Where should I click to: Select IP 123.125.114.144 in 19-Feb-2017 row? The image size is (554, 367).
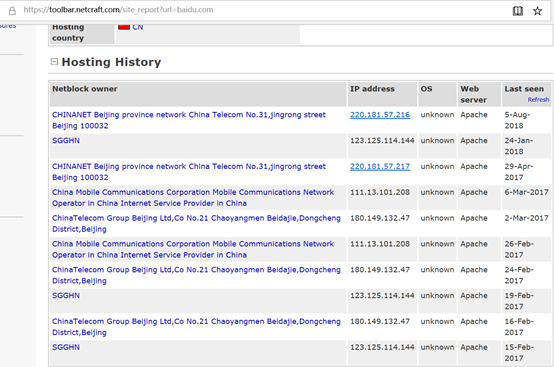click(x=382, y=296)
